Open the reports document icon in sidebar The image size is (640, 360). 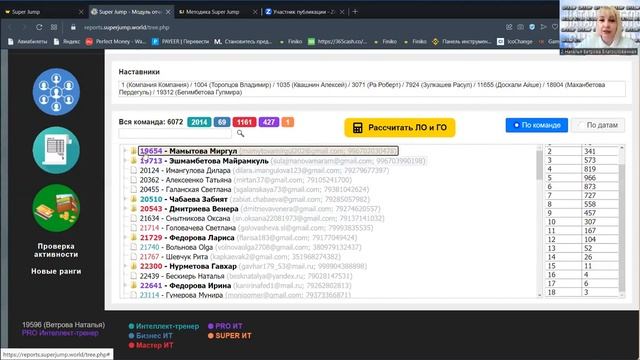56,150
